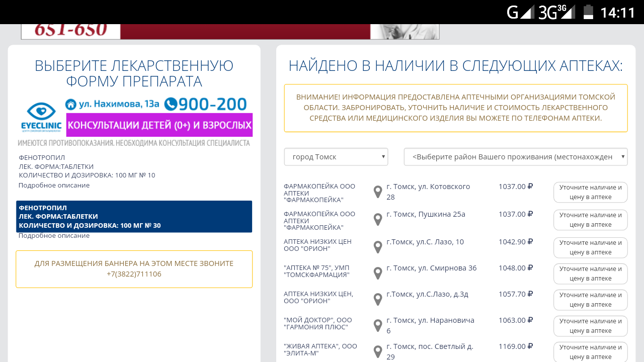
Task: Tap the red advertisement banner at top
Action: point(230,31)
